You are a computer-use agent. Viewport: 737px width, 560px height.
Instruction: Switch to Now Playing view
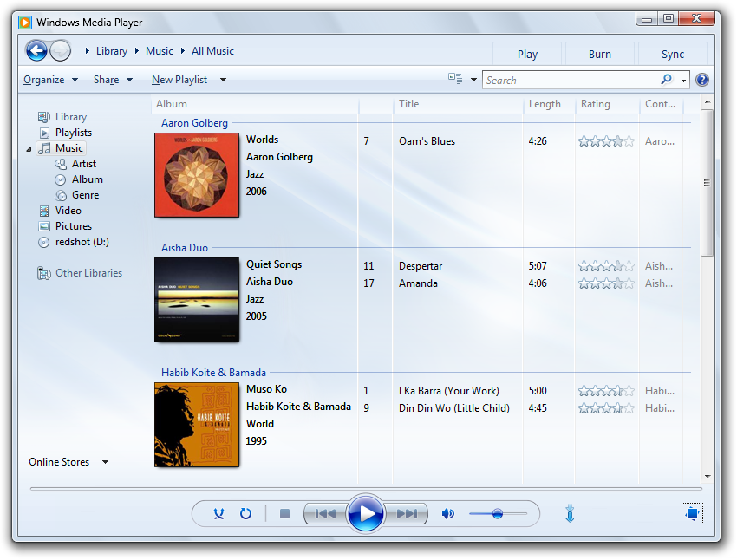692,513
